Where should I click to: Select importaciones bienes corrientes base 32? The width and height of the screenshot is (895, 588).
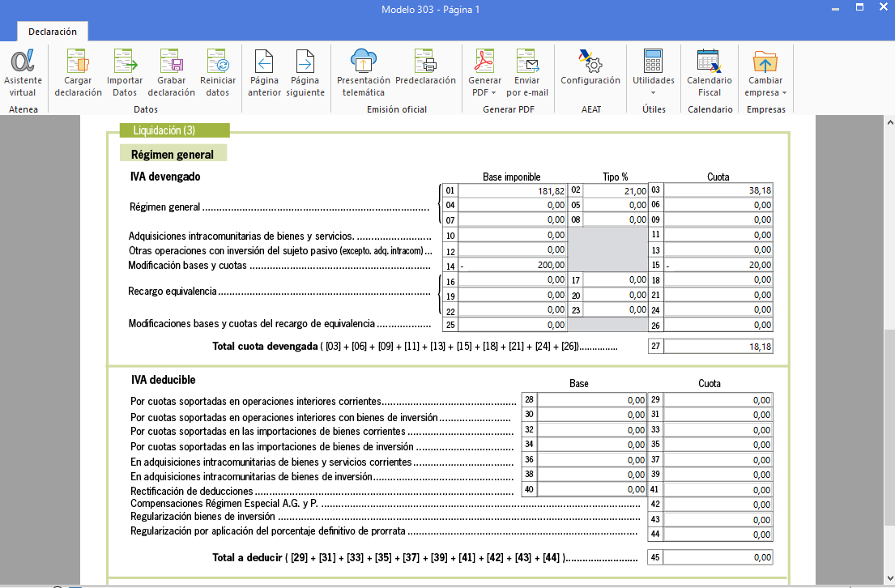pos(592,430)
